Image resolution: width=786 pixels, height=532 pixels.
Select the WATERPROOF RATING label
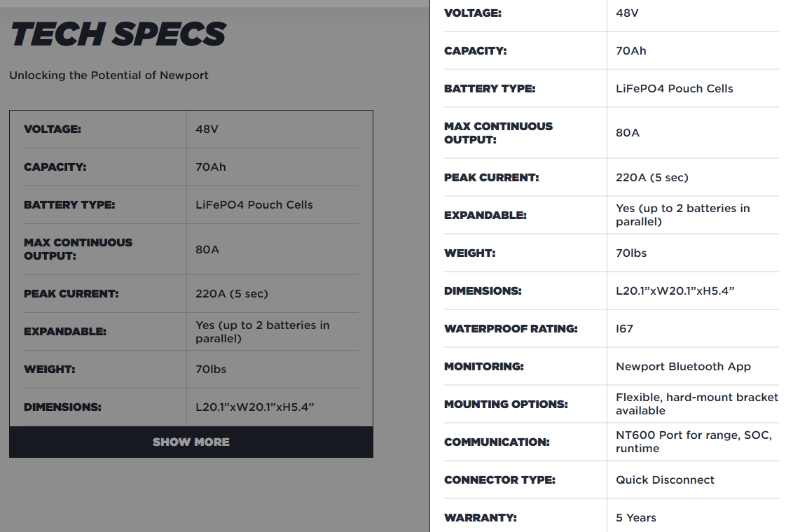pos(511,328)
